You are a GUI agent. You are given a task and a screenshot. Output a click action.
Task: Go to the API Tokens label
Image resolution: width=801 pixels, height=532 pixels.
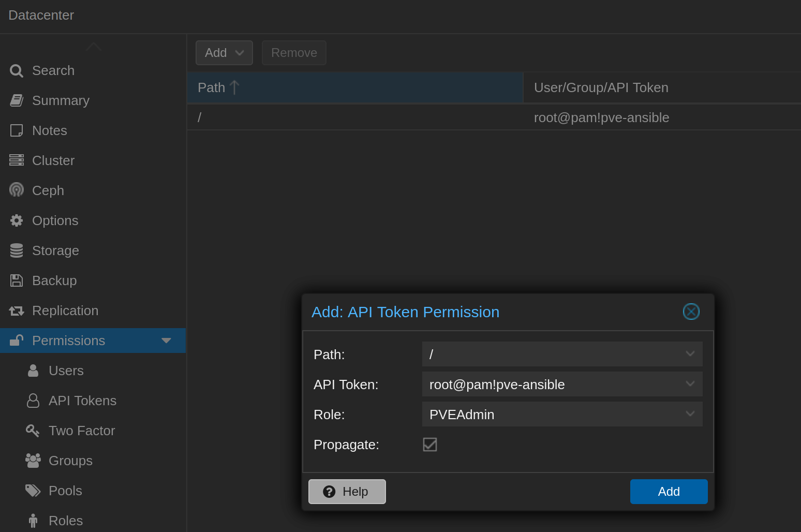click(82, 401)
